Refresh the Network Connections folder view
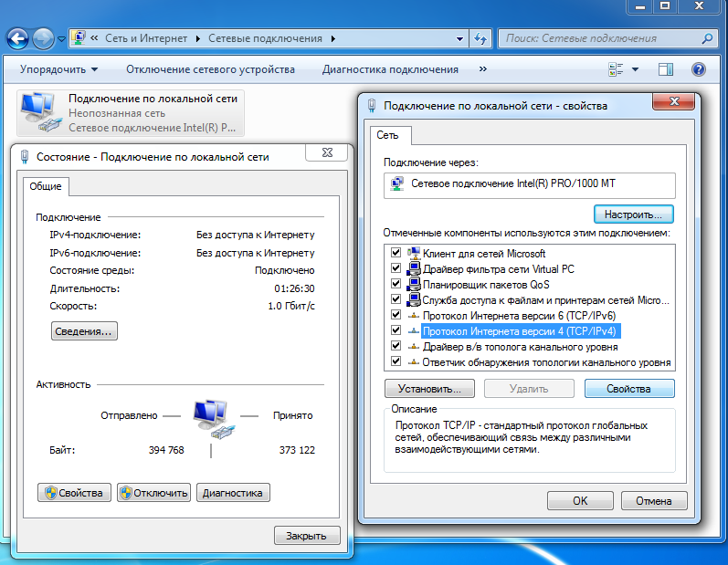This screenshot has width=728, height=565. [480, 39]
